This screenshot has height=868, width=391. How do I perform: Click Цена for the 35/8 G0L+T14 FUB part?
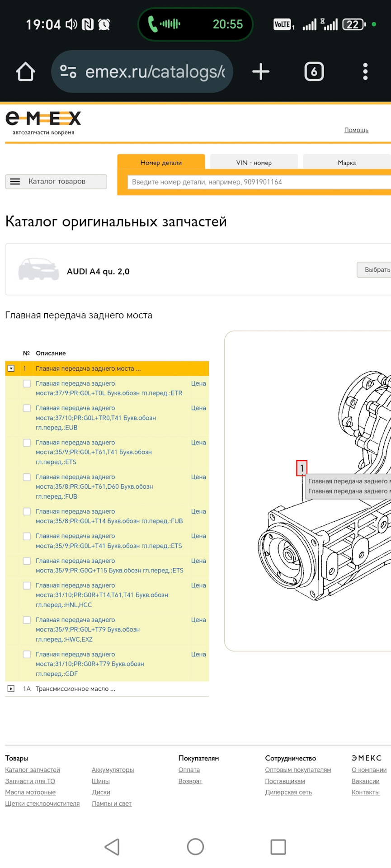[x=198, y=511]
